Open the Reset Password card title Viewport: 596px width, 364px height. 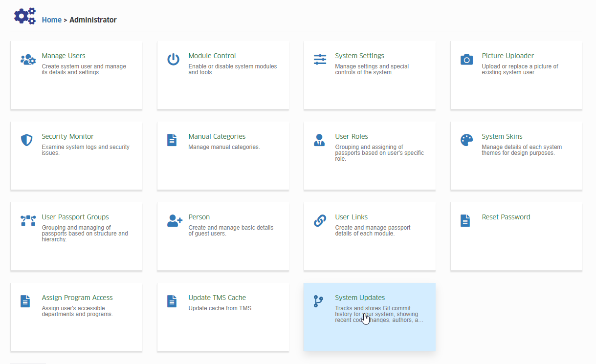coord(506,217)
